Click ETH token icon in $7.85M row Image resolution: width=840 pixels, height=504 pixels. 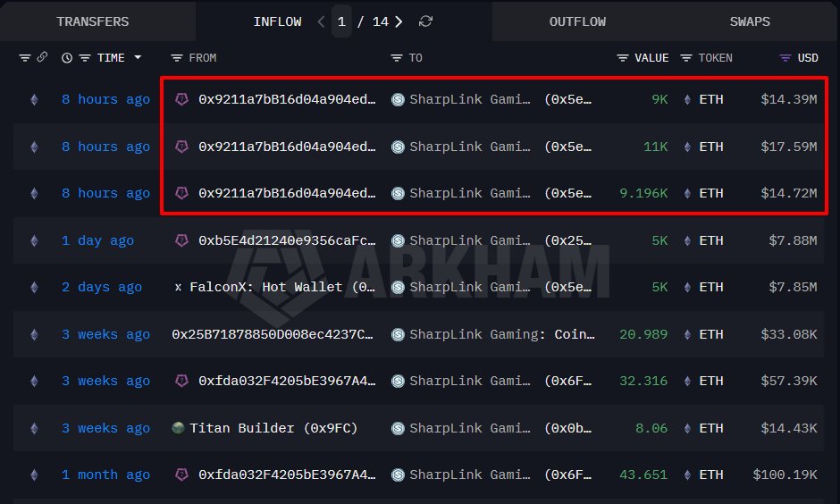[687, 287]
